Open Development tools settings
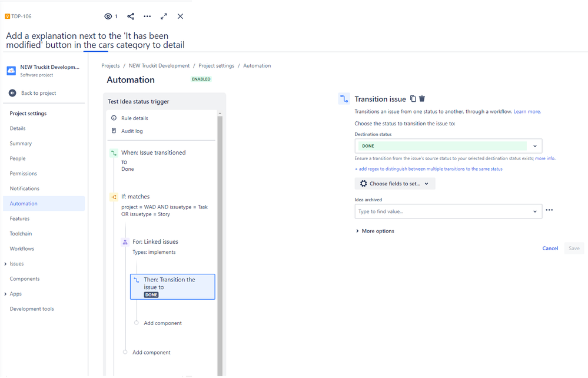 (32, 309)
